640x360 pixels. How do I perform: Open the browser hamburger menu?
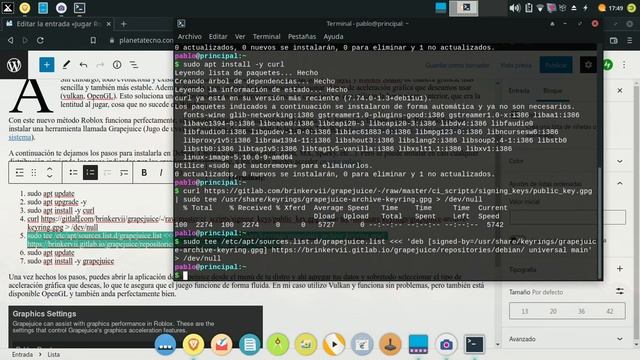click(x=630, y=40)
